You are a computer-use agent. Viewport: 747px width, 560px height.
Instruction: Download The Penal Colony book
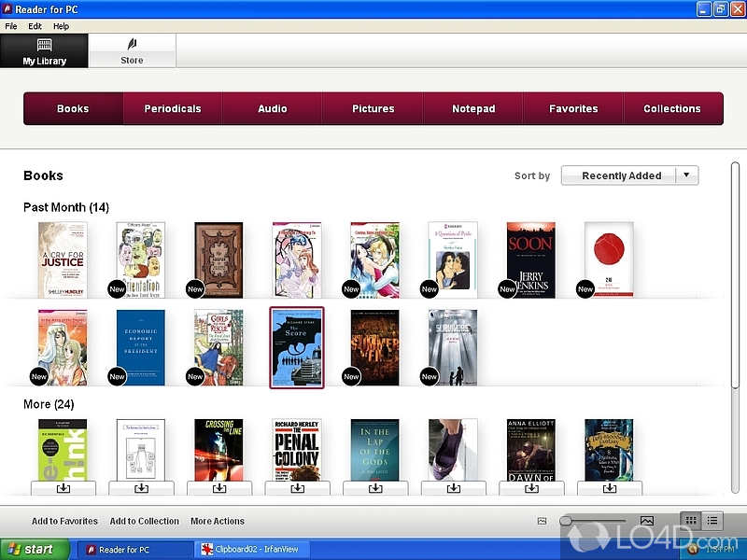pyautogui.click(x=297, y=488)
